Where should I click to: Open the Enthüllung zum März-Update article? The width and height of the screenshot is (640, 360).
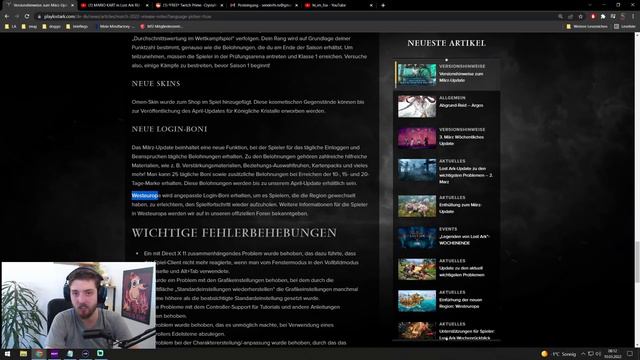460,208
